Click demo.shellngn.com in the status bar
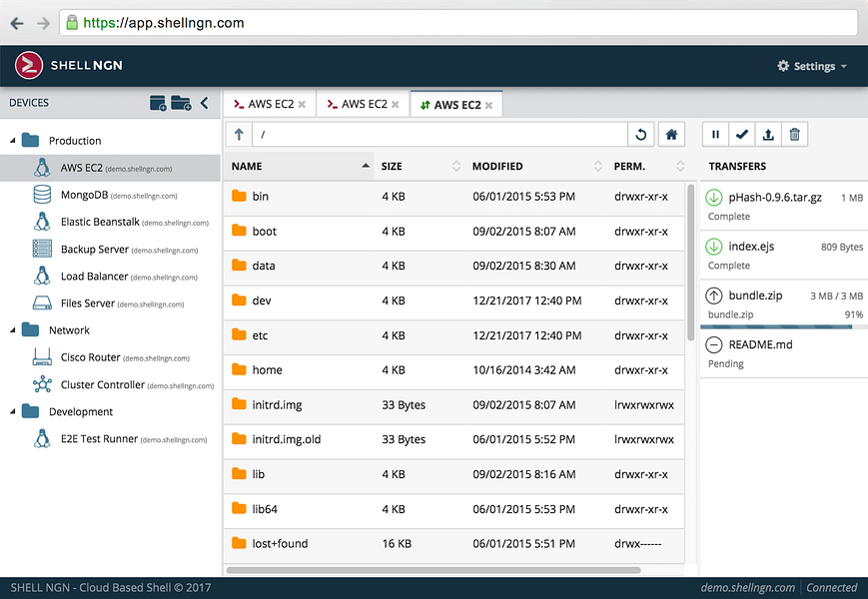868x599 pixels. click(747, 588)
